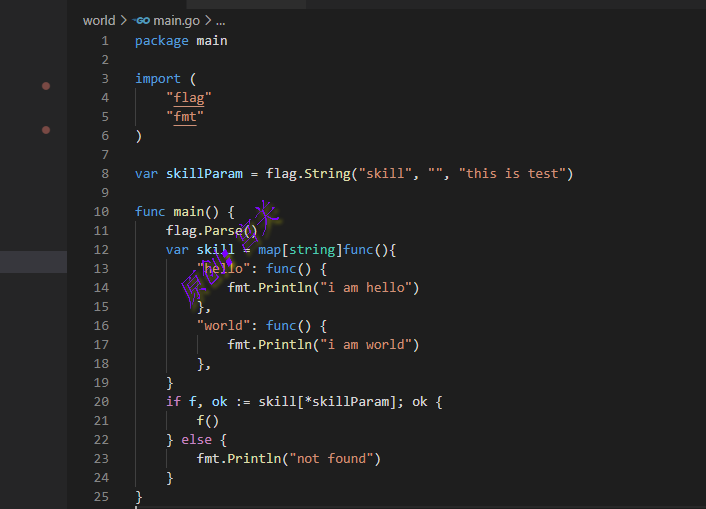The width and height of the screenshot is (706, 509).
Task: Click the "i am hello" string
Action: pyautogui.click(x=365, y=288)
